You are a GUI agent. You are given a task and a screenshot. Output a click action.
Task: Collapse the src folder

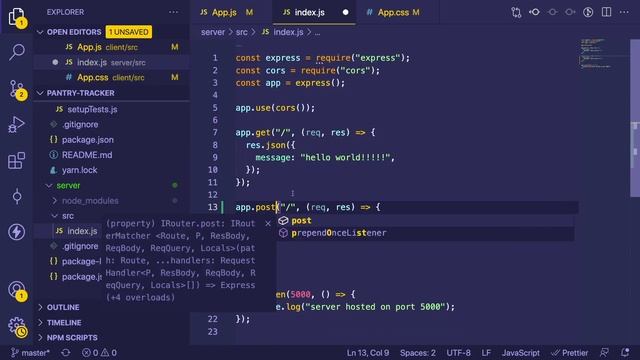click(55, 216)
